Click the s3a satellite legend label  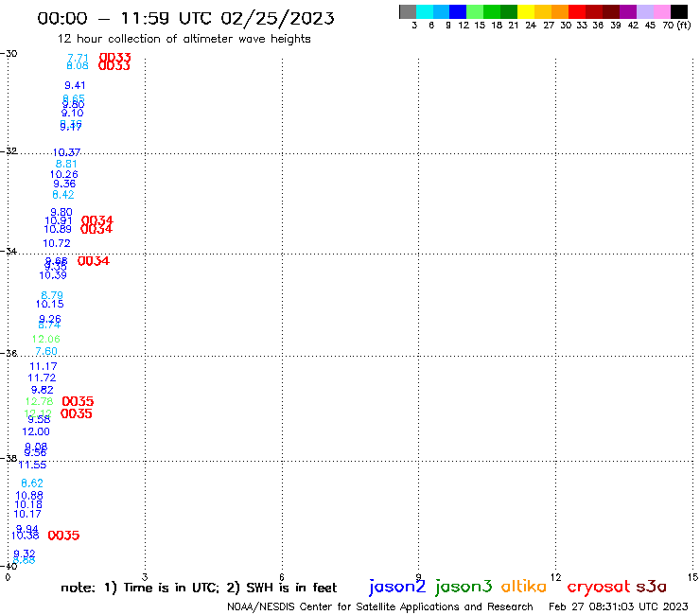pos(651,587)
